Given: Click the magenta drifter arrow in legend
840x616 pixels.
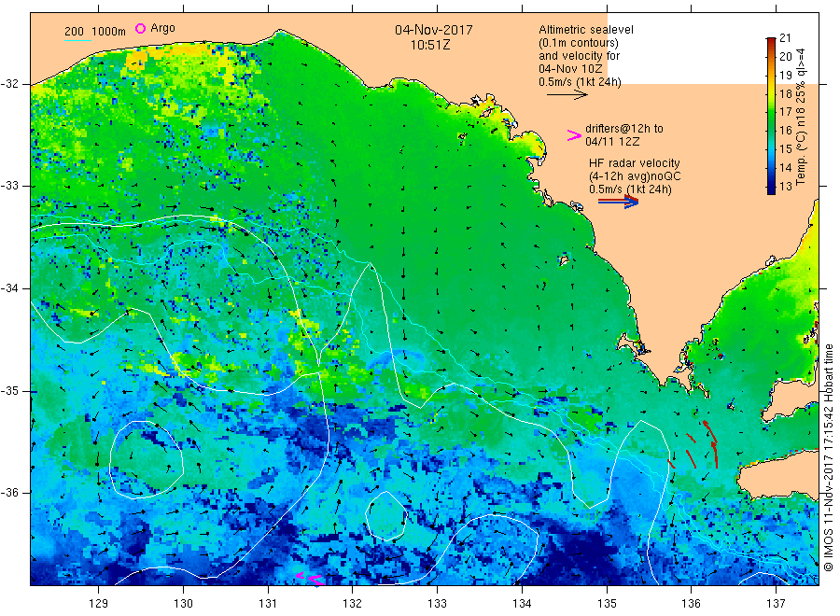Looking at the screenshot, I should pos(574,135).
